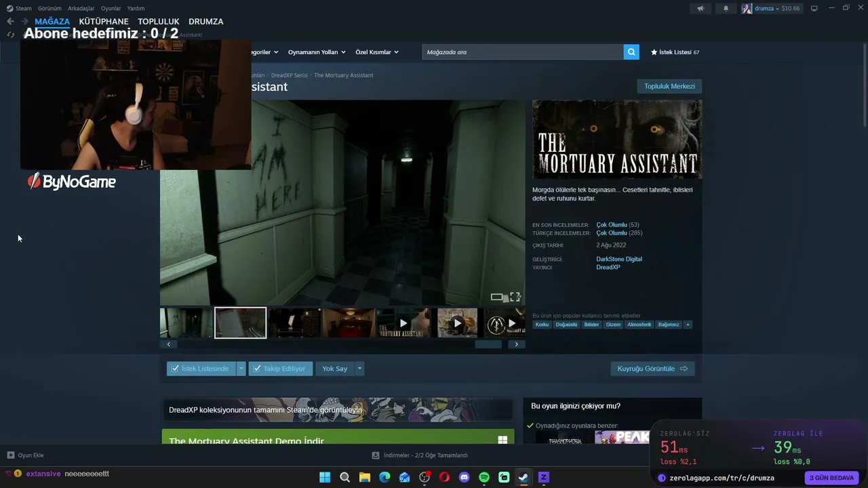Open File Explorer from the taskbar
Viewport: 868px width, 488px height.
[365, 477]
